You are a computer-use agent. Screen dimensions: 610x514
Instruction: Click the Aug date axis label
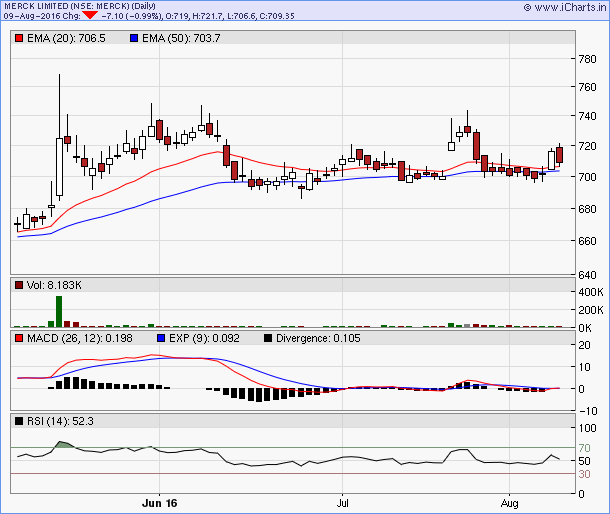point(510,503)
